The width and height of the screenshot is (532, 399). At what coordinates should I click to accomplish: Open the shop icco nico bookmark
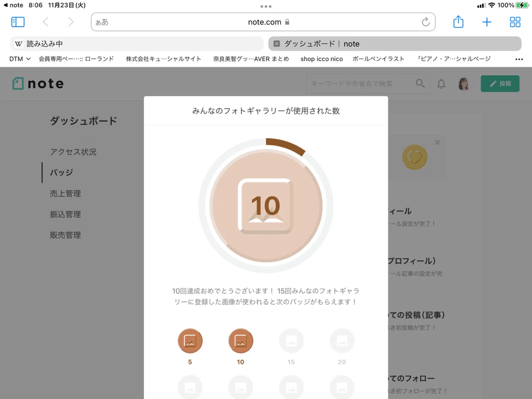click(321, 59)
